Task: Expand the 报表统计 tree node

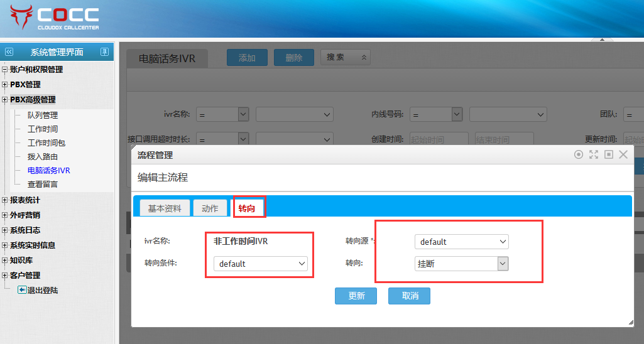Action: 5,200
